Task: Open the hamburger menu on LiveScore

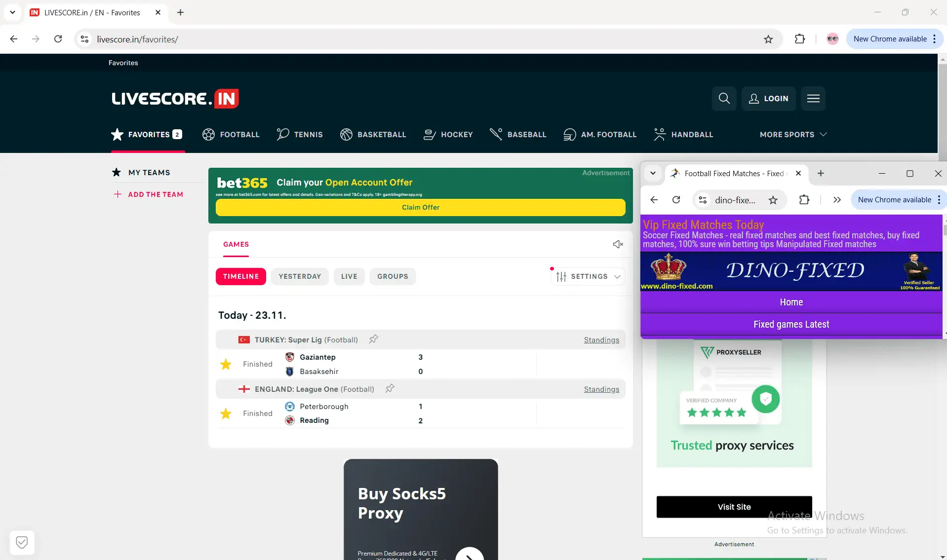Action: point(813,99)
